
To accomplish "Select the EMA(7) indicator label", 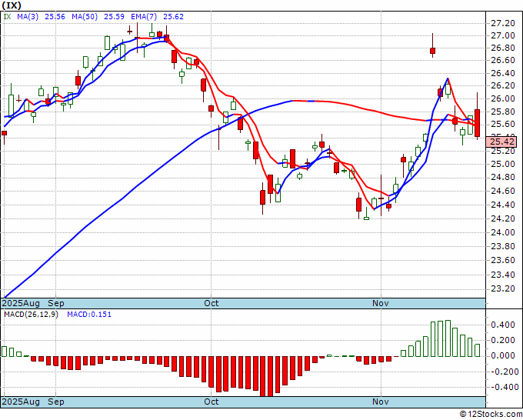I will point(144,16).
